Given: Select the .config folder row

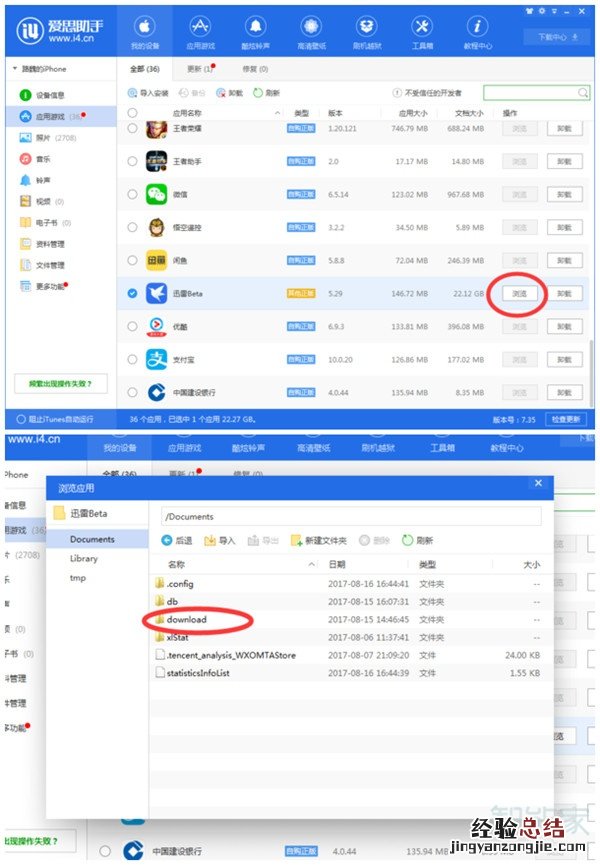Looking at the screenshot, I should click(x=351, y=584).
